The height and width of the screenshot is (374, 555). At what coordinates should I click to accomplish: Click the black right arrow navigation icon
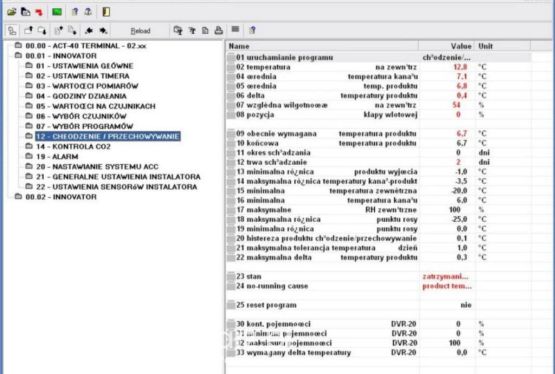click(103, 31)
